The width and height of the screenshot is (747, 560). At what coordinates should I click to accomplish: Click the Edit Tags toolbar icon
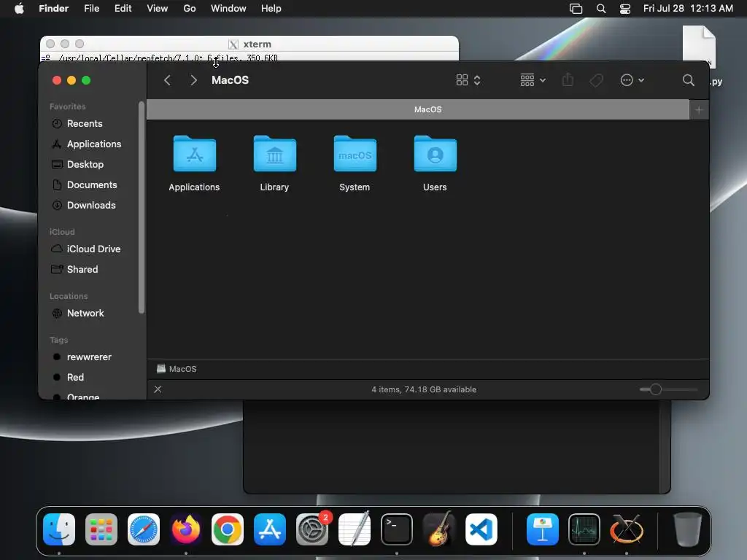click(x=596, y=80)
